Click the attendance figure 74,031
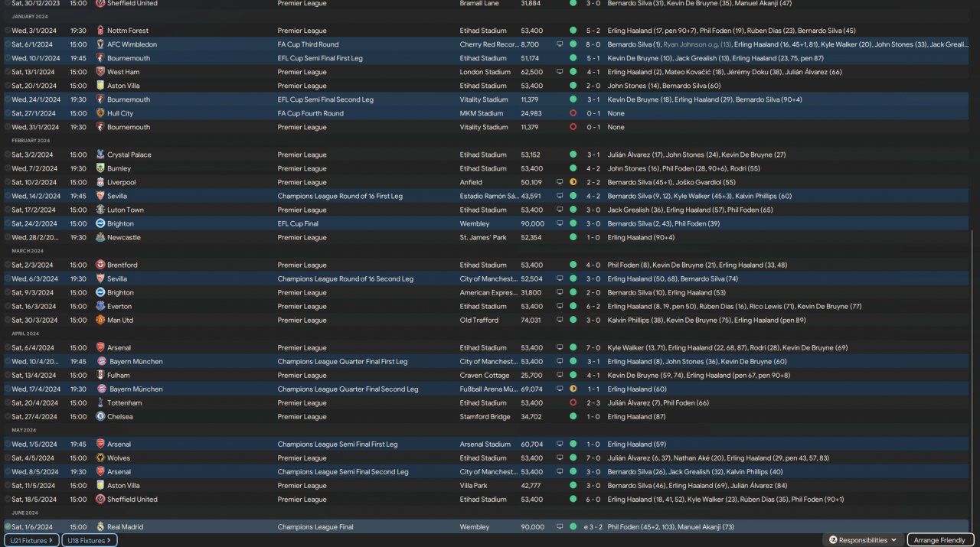 pos(531,320)
